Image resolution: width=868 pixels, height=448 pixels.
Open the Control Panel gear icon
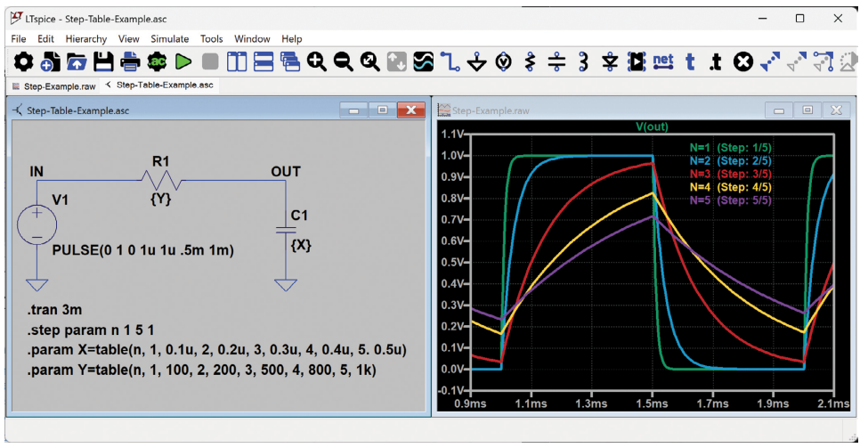23,61
